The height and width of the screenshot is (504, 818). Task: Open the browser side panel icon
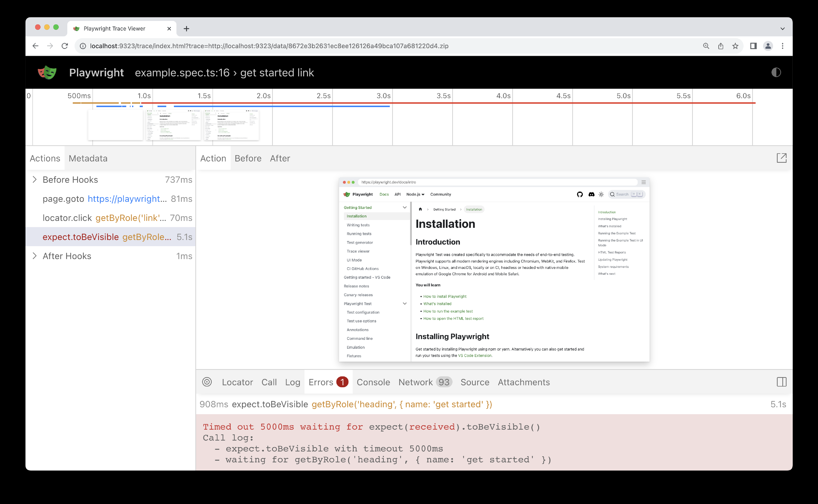point(753,46)
